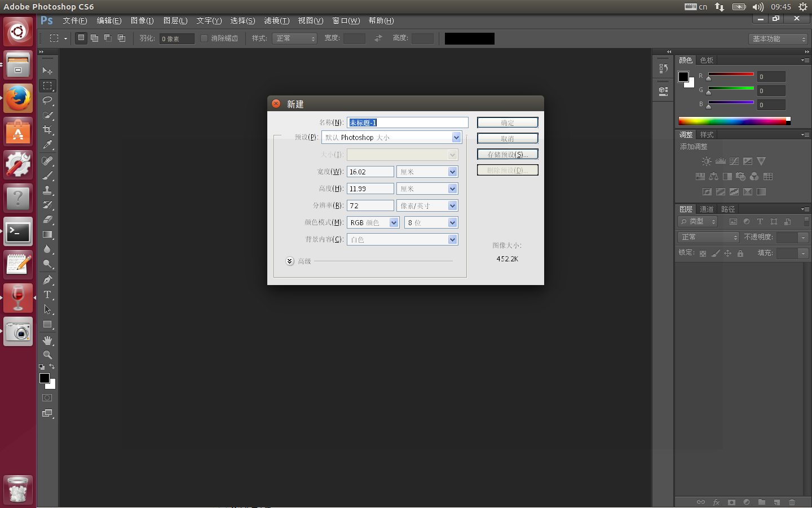Select the Horizontal Type tool
The height and width of the screenshot is (508, 812).
pos(47,295)
